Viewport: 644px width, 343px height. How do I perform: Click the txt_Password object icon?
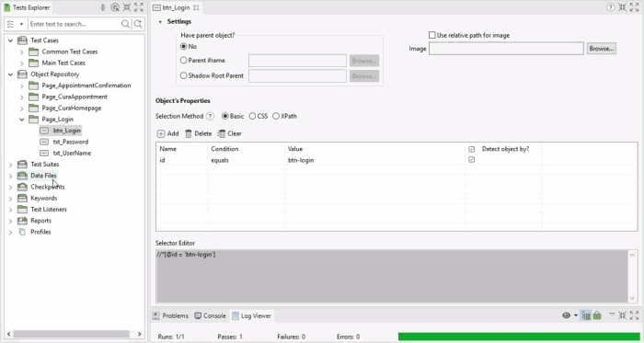[44, 142]
